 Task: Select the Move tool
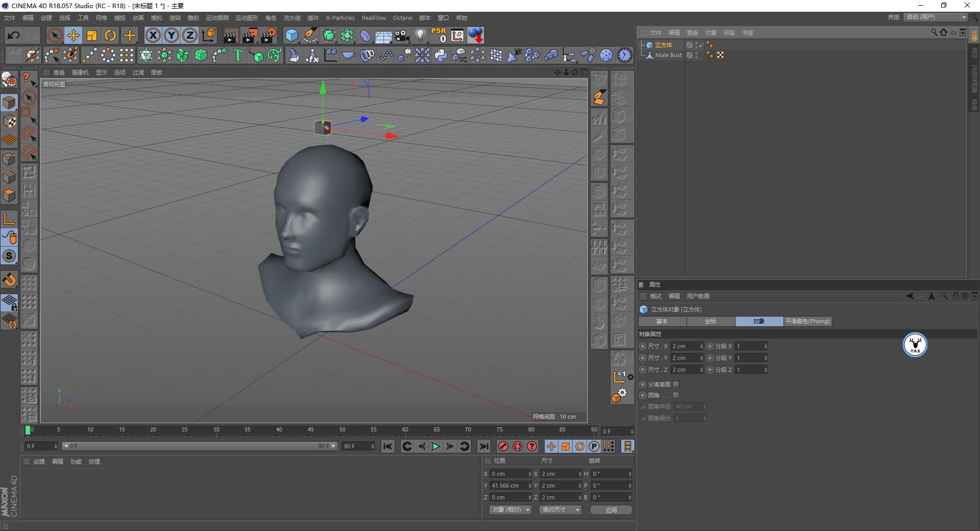coord(73,35)
